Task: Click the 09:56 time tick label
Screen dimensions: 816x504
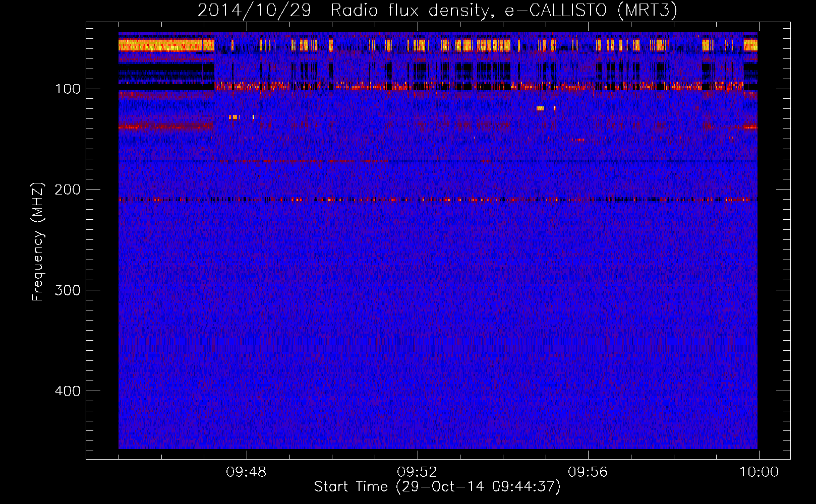Action: click(x=588, y=472)
